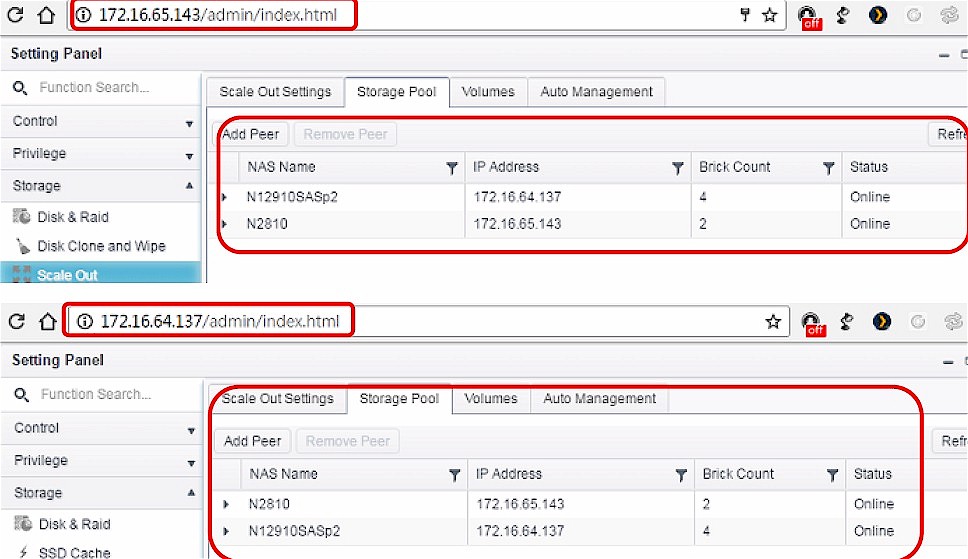Image resolution: width=968 pixels, height=559 pixels.
Task: Bookmark the 172.16.65.143 page with star
Action: click(769, 15)
